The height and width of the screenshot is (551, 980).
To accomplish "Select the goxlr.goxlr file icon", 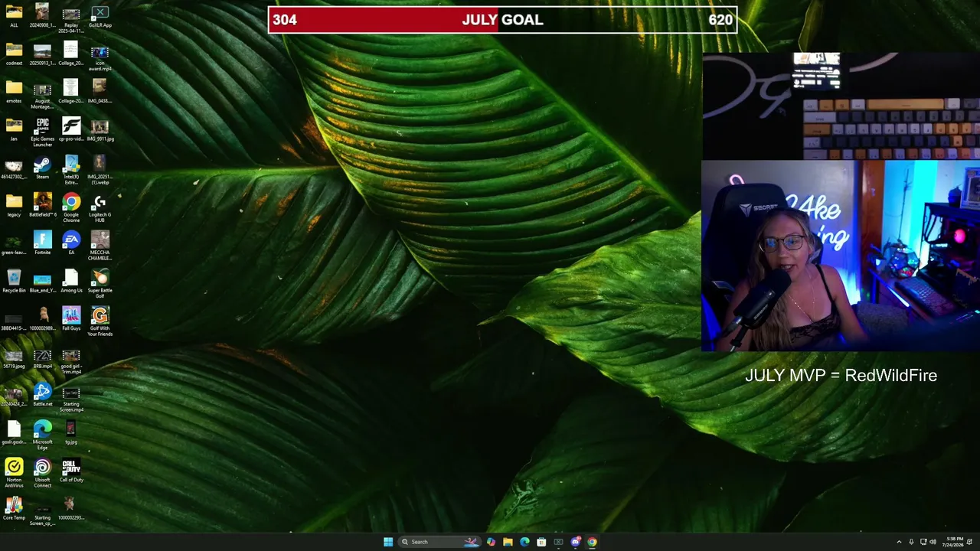I will (x=14, y=432).
